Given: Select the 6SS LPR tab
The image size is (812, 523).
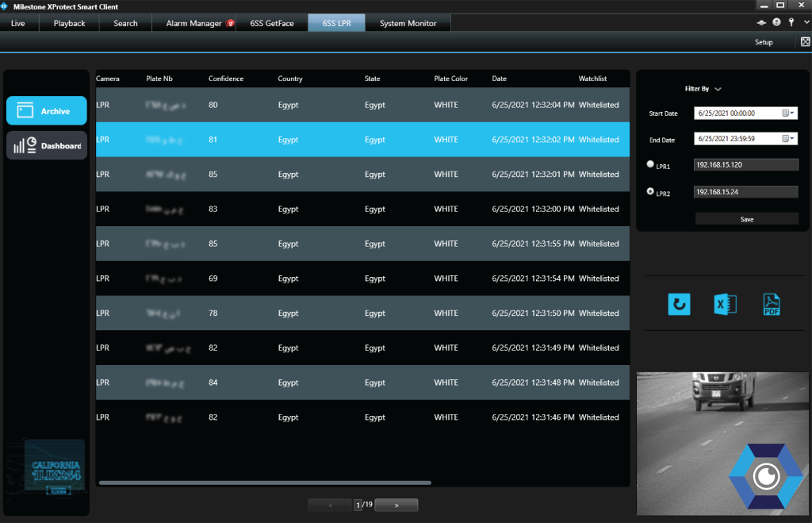Looking at the screenshot, I should tap(336, 23).
